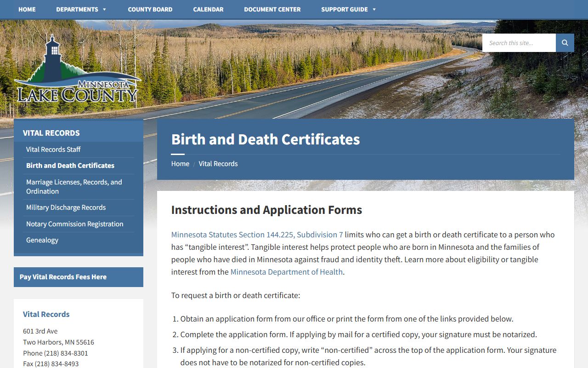Expand the Departments dropdown arrow
Screen dimensions: 588x368
[x=104, y=10]
